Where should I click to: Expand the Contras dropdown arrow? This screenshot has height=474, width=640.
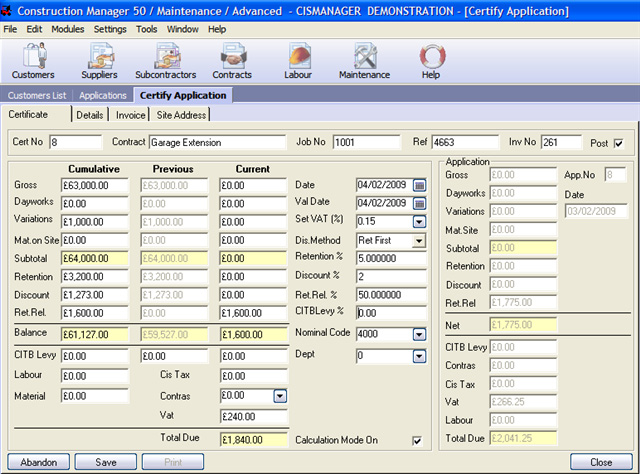point(280,396)
